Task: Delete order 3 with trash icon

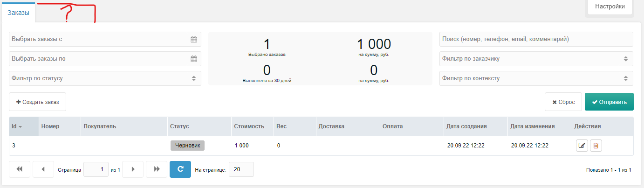Action: click(596, 146)
